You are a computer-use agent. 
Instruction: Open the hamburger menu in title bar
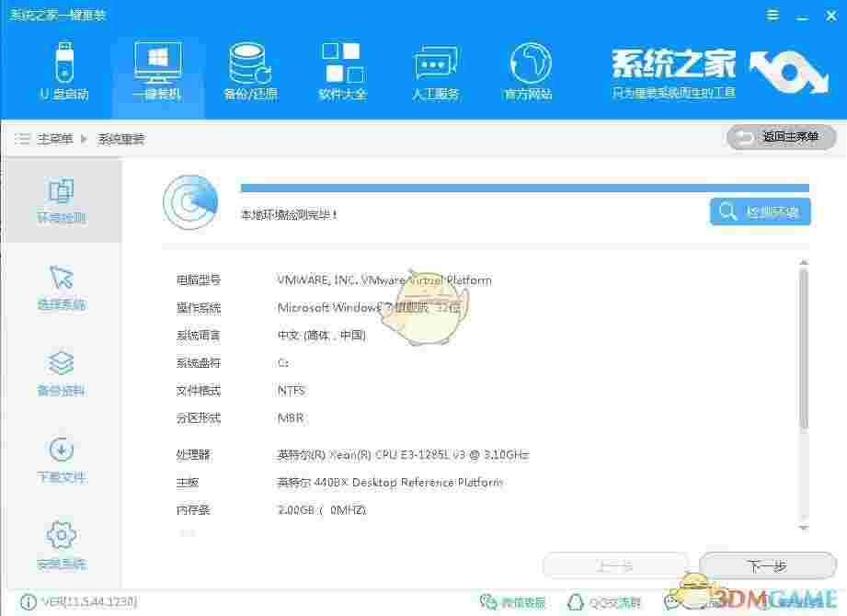coord(773,15)
